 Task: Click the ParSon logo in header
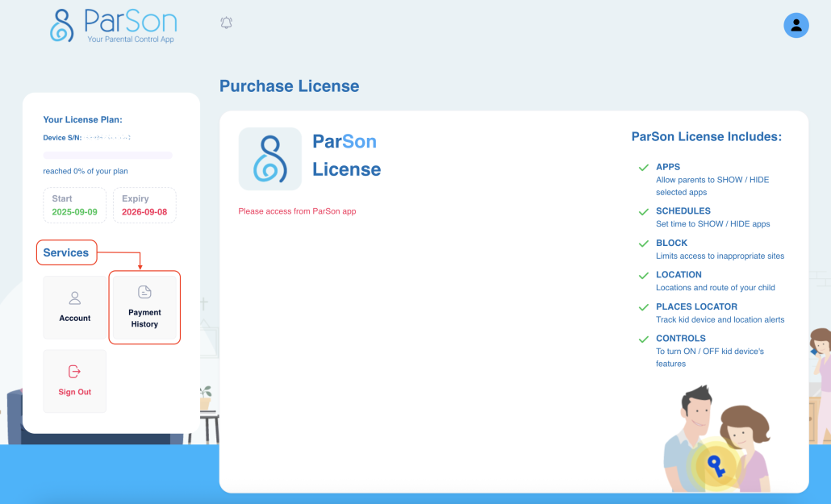tap(113, 26)
